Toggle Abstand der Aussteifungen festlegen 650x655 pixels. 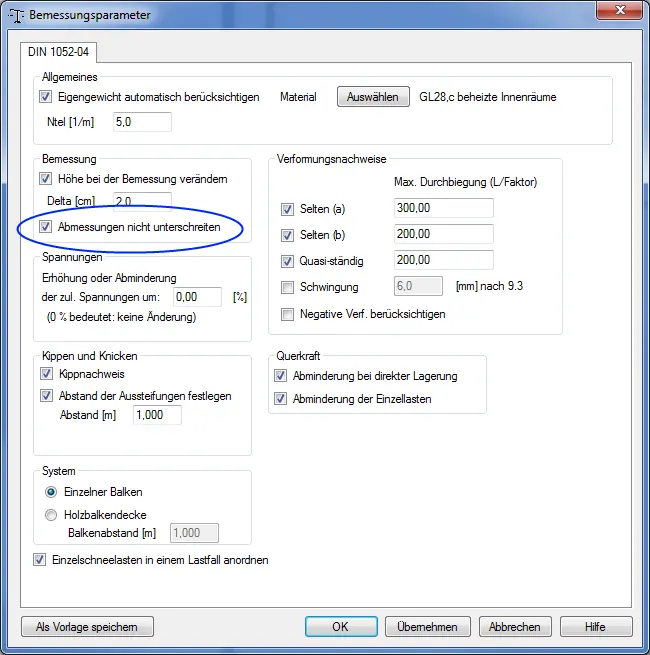[x=46, y=396]
